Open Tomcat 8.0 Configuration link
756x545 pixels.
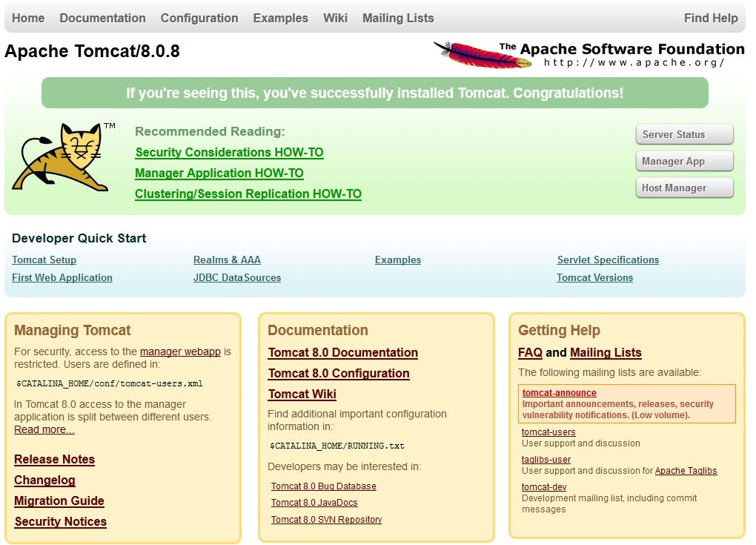coord(339,373)
